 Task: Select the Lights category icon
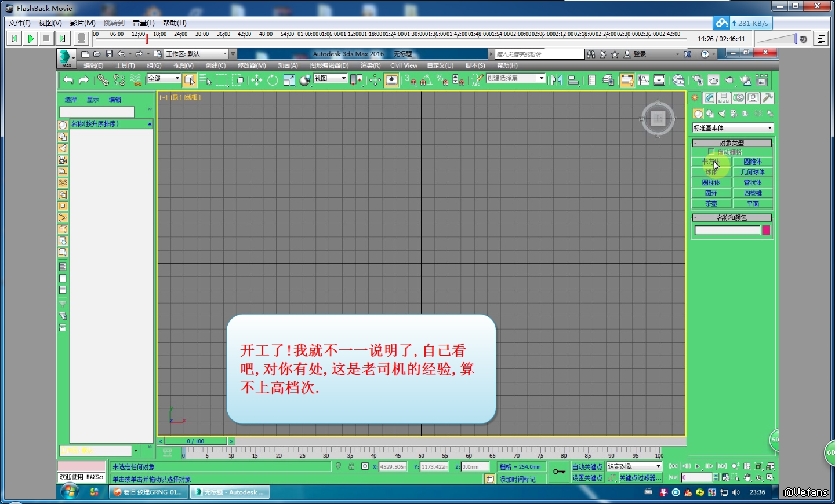click(x=722, y=114)
